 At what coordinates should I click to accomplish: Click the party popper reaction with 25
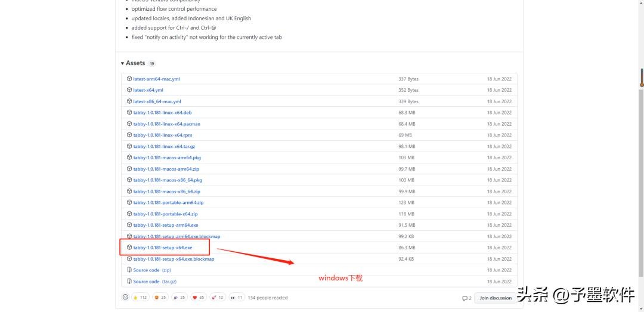(x=179, y=297)
